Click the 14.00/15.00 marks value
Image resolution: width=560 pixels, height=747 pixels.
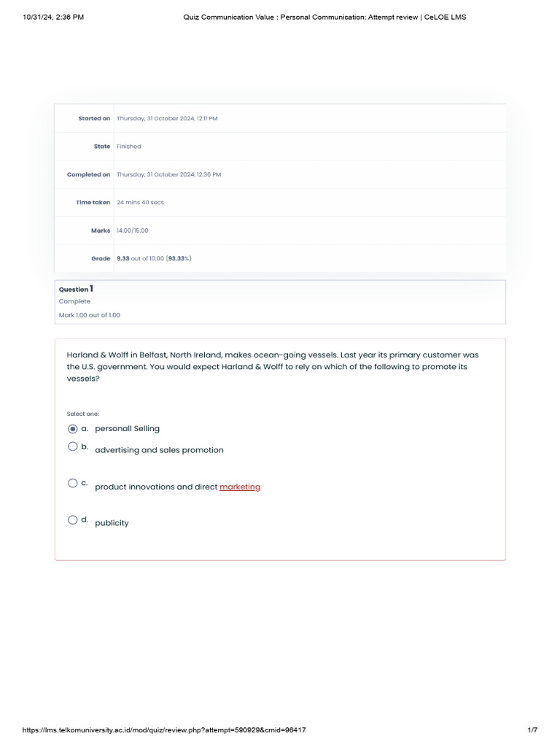pos(132,231)
